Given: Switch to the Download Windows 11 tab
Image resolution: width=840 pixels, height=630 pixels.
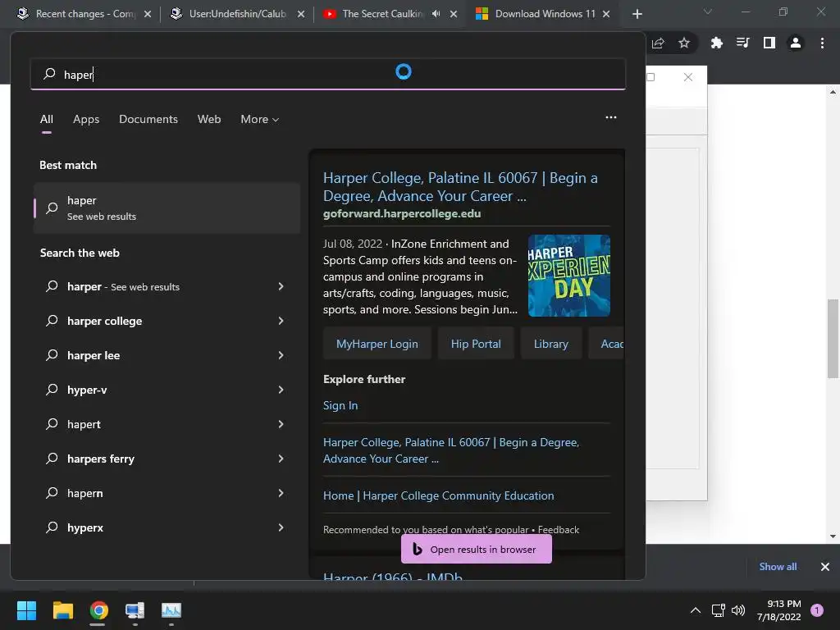Looking at the screenshot, I should 545,14.
